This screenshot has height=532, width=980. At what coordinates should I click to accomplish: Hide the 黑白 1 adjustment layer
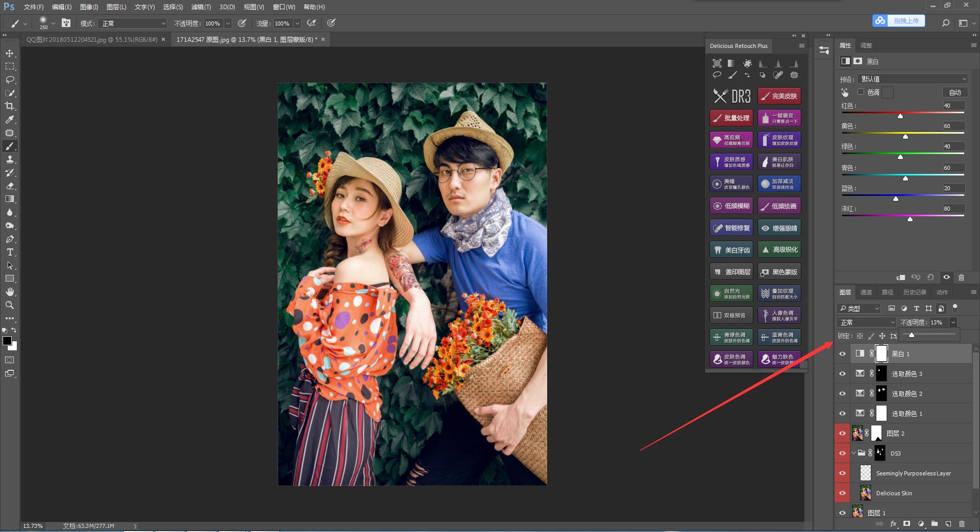tap(843, 354)
